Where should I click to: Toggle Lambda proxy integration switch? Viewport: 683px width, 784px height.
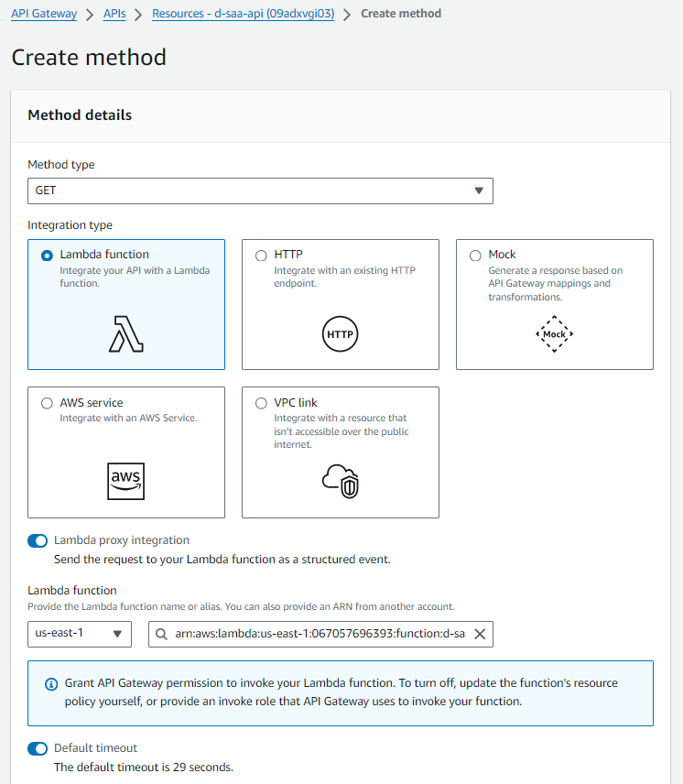[x=38, y=541]
